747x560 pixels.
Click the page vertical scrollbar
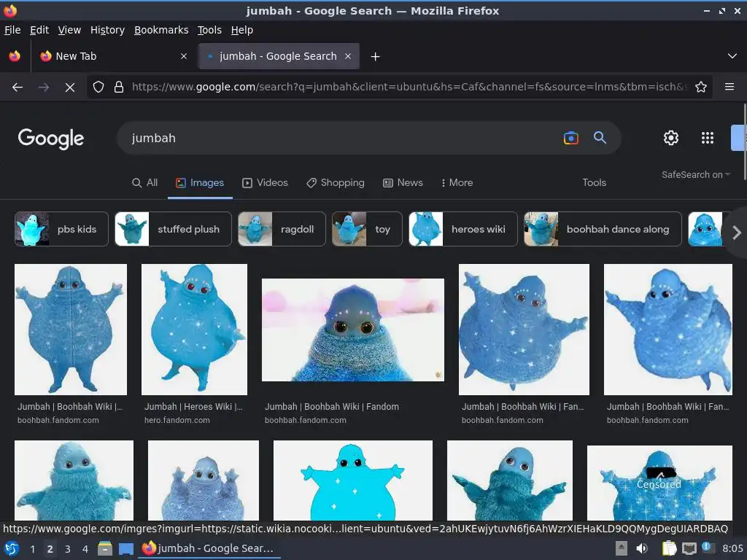point(744,142)
